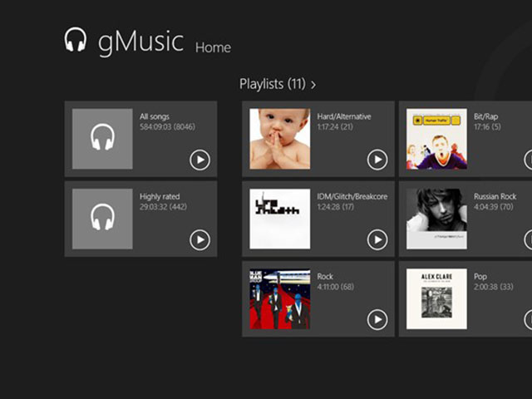Click the gMusic app title
Image resolution: width=532 pixels, height=399 pixels.
coord(140,42)
